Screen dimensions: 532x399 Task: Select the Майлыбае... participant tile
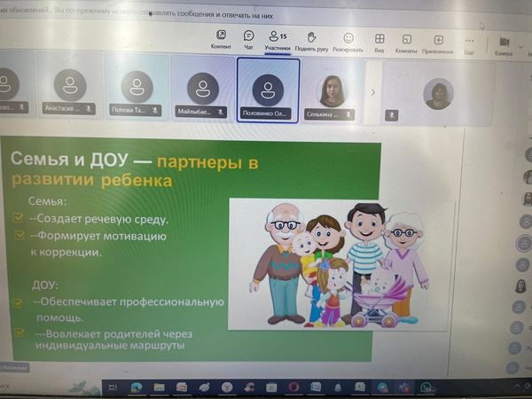(x=203, y=89)
